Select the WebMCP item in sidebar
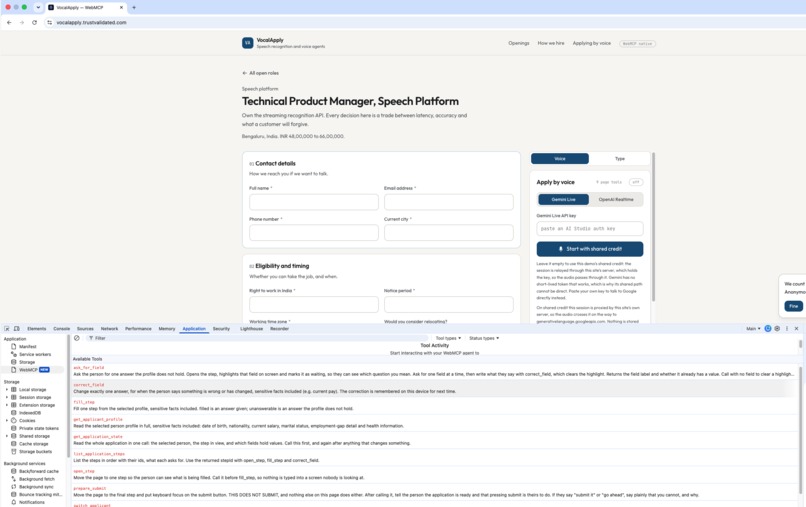Viewport: 806px width, 507px height. [x=28, y=370]
